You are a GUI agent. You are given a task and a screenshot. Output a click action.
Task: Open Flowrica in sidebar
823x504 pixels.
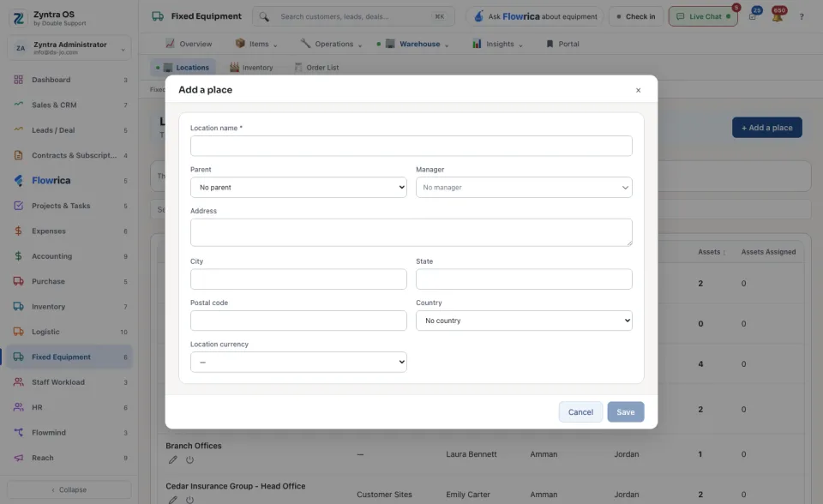point(69,181)
